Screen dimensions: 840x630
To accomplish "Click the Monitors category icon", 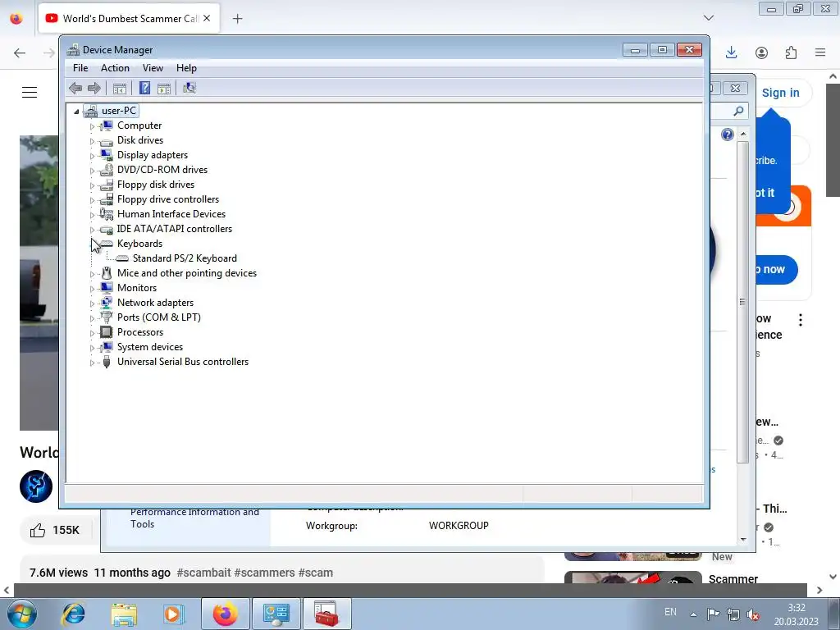I will tap(107, 288).
